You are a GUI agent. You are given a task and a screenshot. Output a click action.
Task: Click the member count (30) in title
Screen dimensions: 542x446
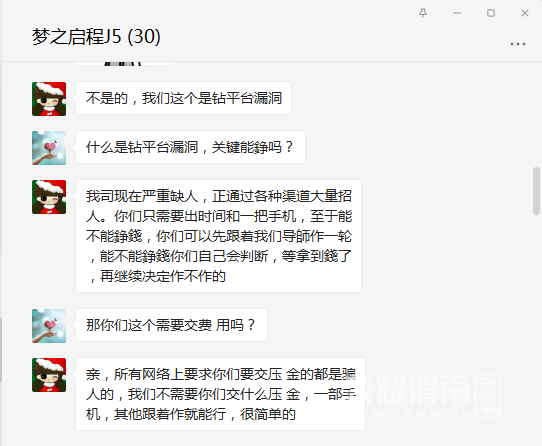(144, 37)
